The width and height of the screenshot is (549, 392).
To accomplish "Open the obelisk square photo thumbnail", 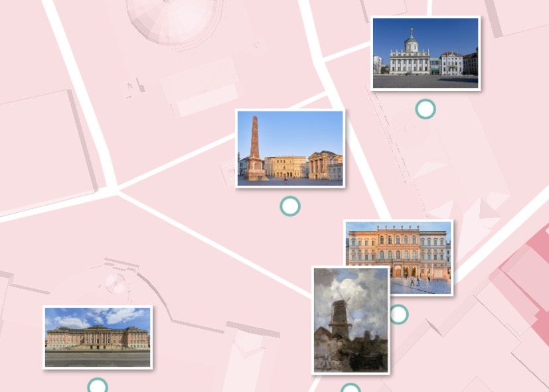I will coord(290,149).
